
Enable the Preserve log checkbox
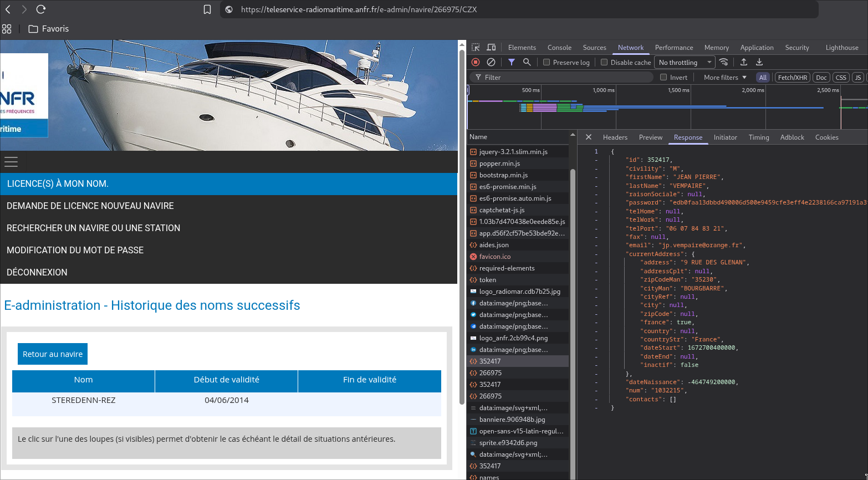pos(547,62)
